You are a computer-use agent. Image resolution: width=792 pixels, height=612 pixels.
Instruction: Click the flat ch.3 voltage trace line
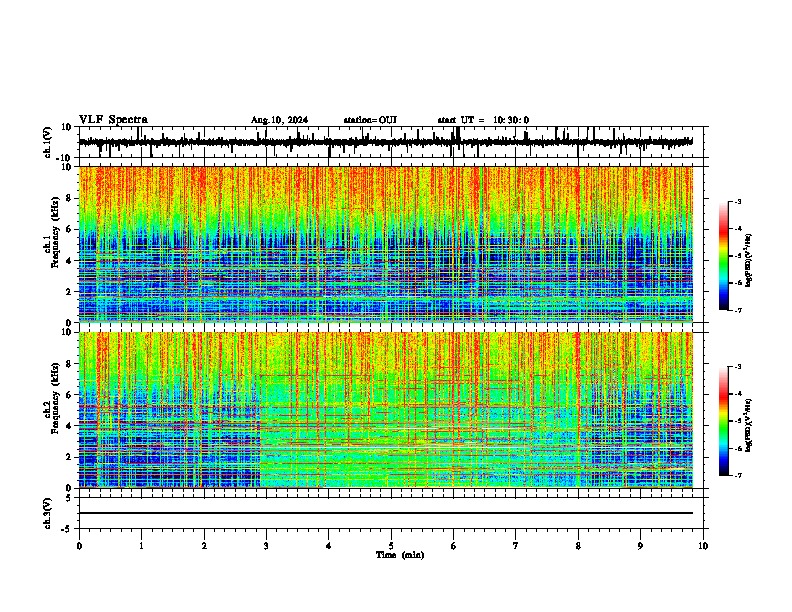coord(386,513)
